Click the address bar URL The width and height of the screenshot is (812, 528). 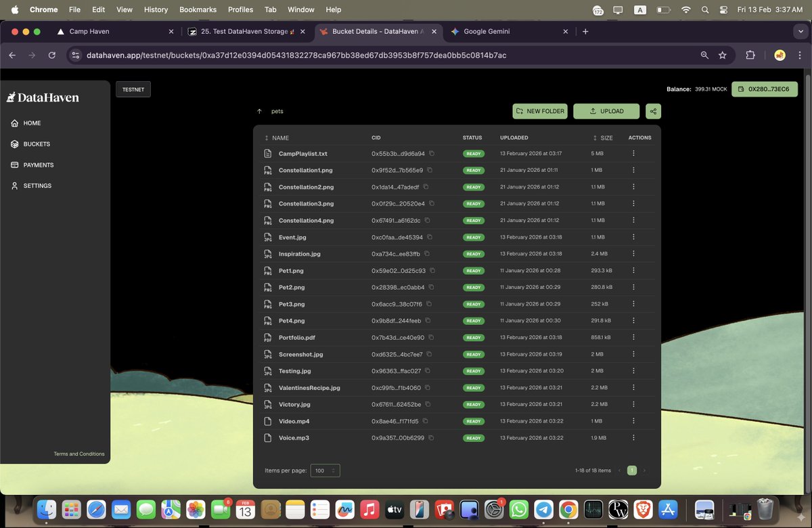tap(296, 56)
